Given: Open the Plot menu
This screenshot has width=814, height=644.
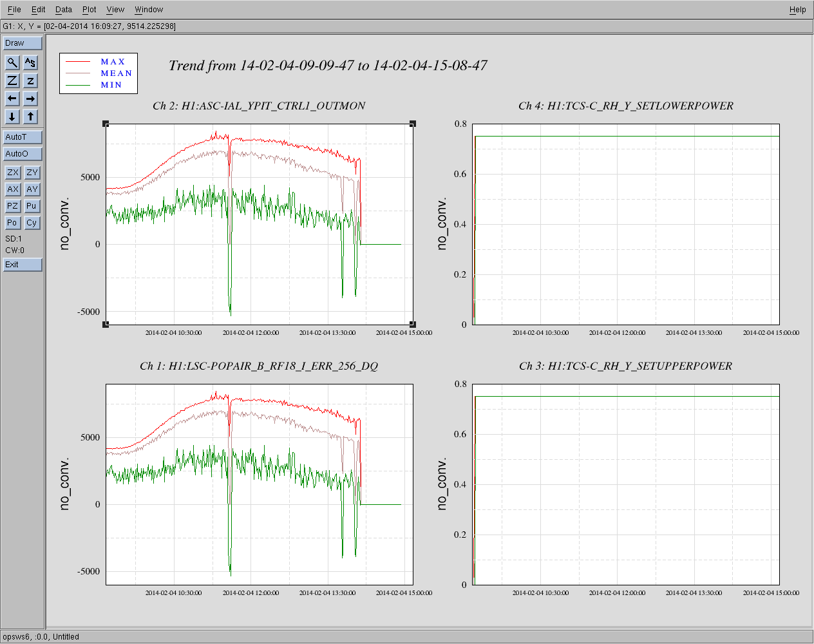Looking at the screenshot, I should (89, 10).
